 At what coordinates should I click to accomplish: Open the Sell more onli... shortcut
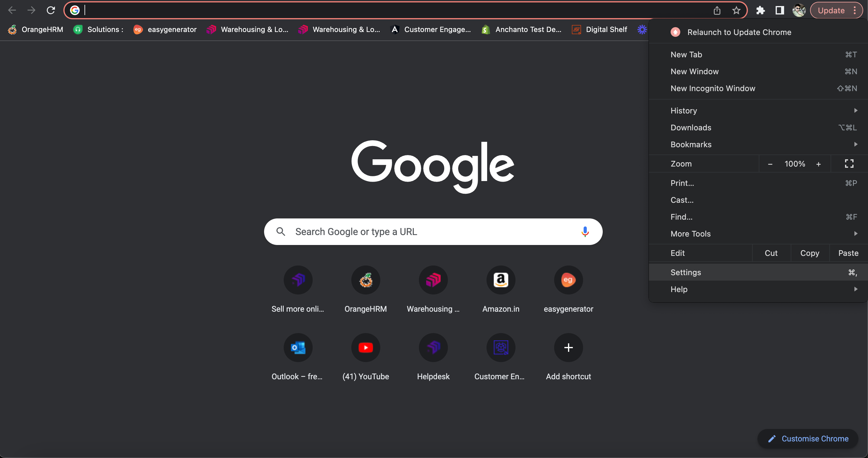coord(298,290)
